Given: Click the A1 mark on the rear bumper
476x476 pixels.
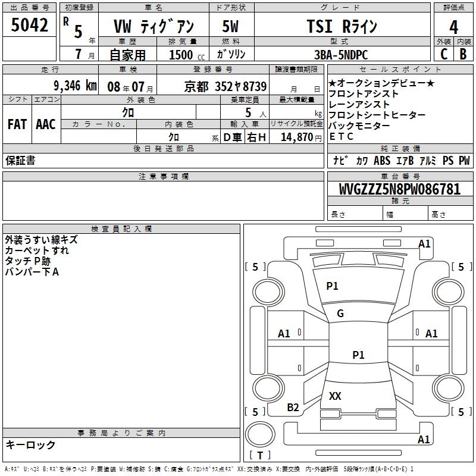Looking at the screenshot, I should (424, 440).
